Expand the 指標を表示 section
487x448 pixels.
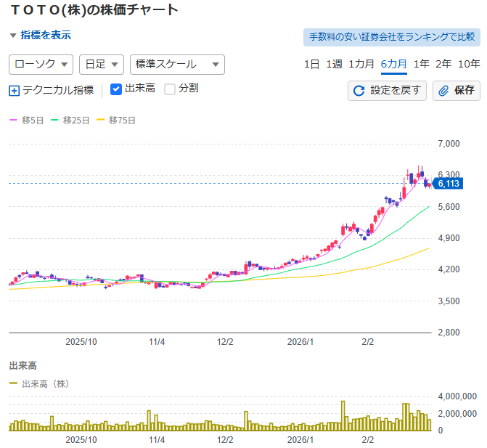coord(41,35)
